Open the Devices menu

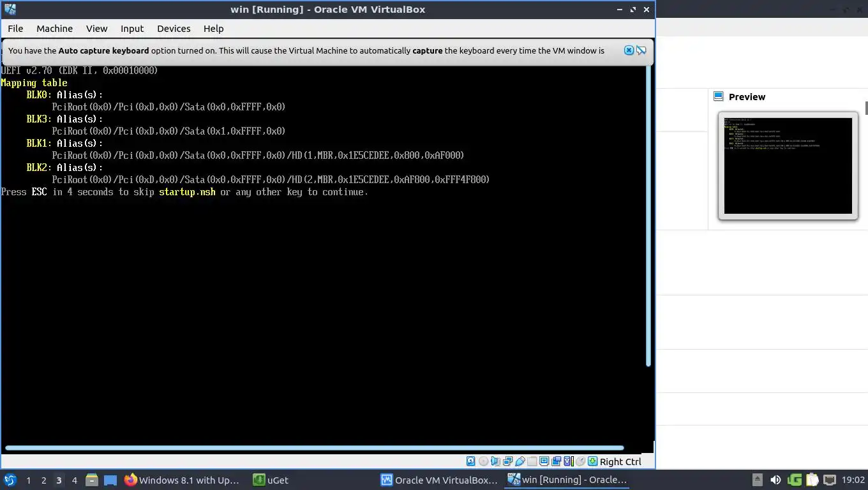pos(174,29)
